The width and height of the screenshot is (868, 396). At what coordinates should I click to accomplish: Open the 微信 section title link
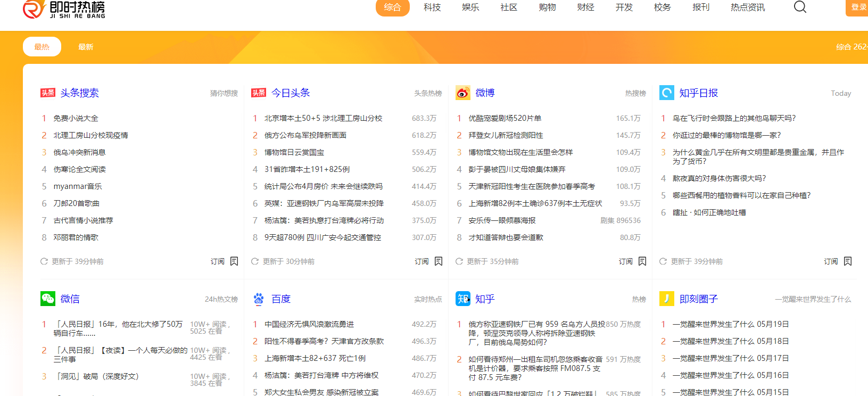coord(70,299)
